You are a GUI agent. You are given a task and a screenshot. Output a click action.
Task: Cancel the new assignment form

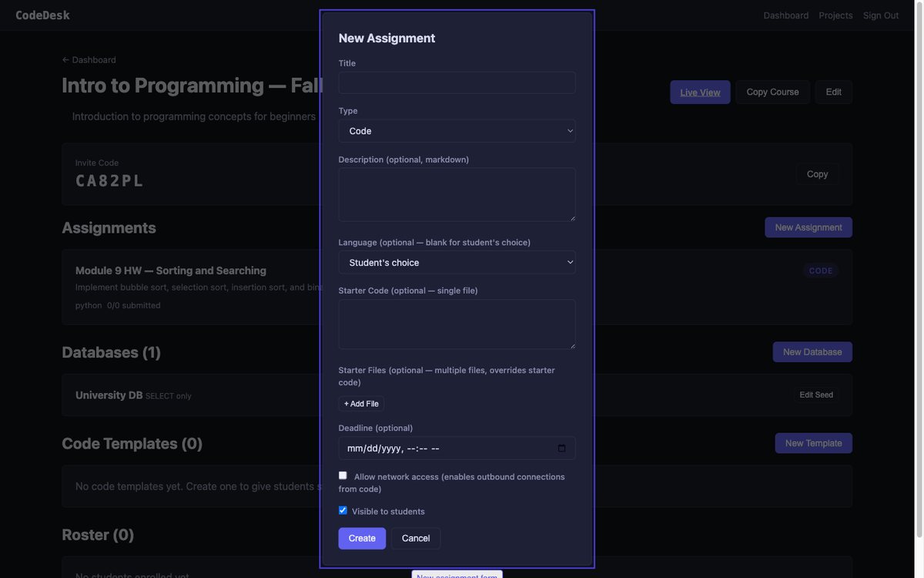point(415,539)
